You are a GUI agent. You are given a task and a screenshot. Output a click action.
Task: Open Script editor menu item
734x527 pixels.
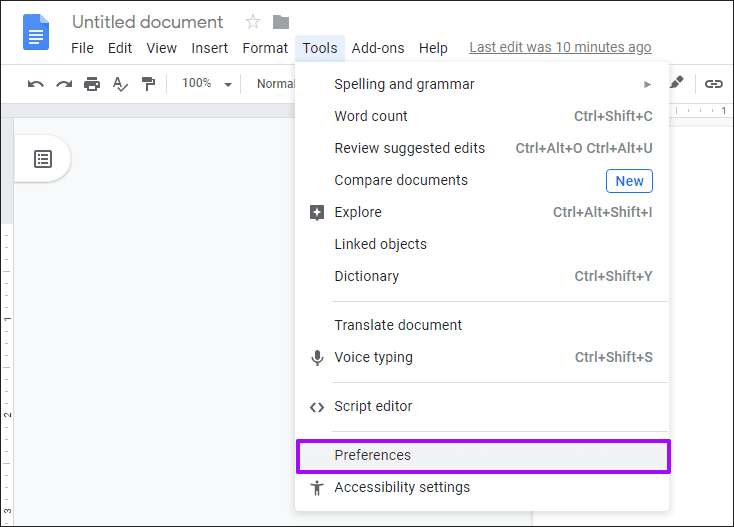482,406
